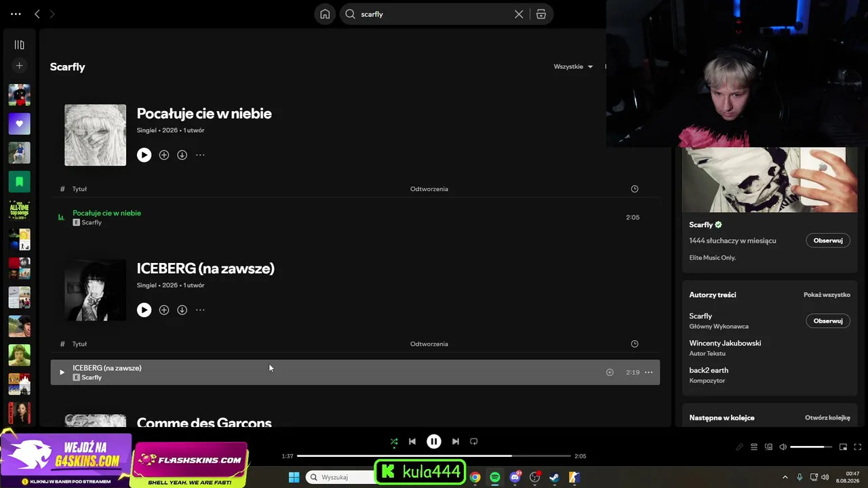Open All-Time top songs playlist

tap(19, 211)
